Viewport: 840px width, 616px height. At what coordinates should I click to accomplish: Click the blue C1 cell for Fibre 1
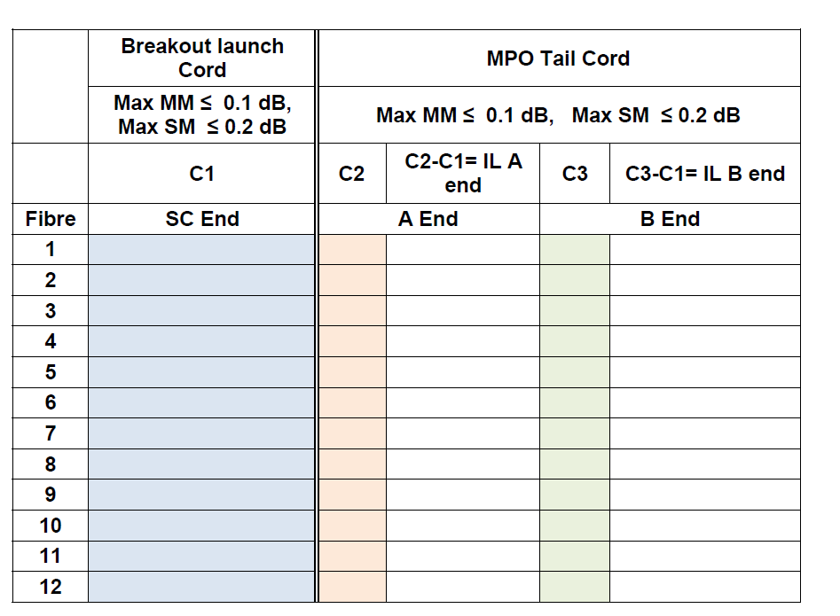click(201, 249)
